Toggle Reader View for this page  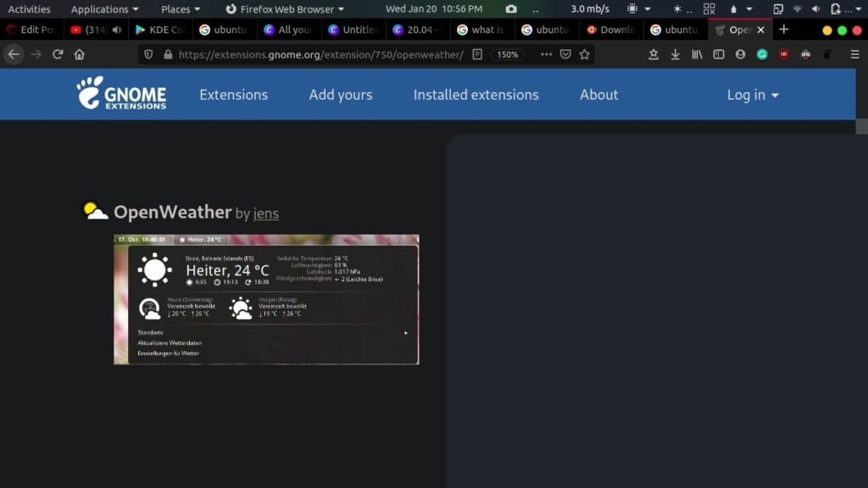click(x=477, y=54)
